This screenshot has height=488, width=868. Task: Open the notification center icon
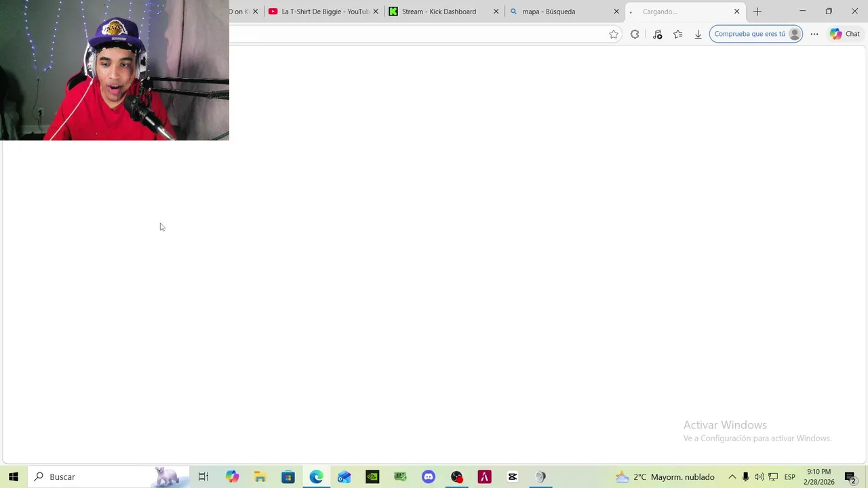coord(850,476)
